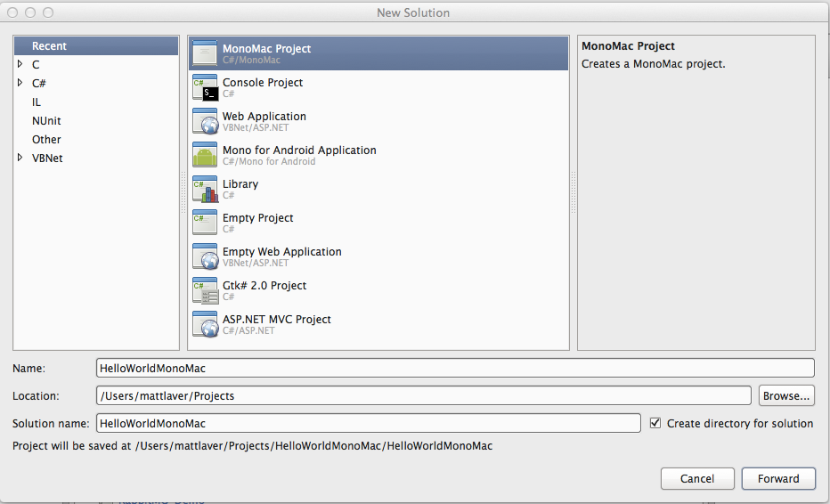Toggle Create directory for solution checkbox
The width and height of the screenshot is (830, 504).
(655, 423)
